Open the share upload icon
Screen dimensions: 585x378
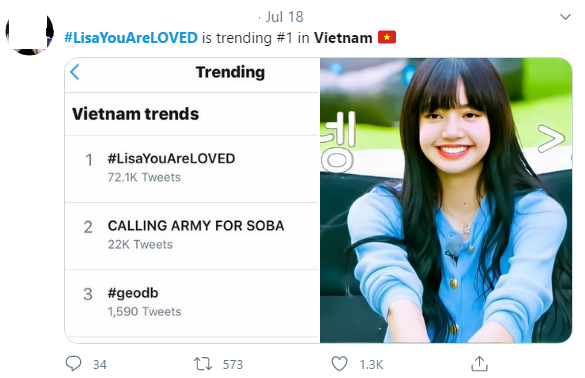479,363
